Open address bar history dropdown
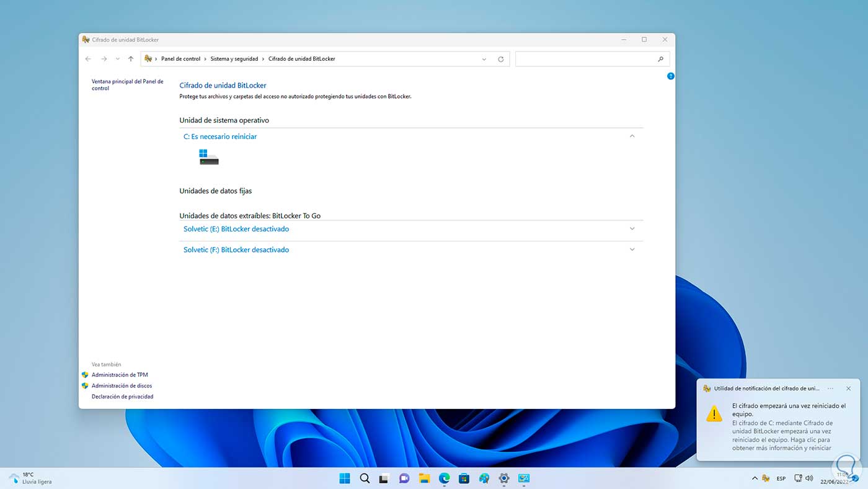Screen dimensions: 868x489 pyautogui.click(x=484, y=59)
